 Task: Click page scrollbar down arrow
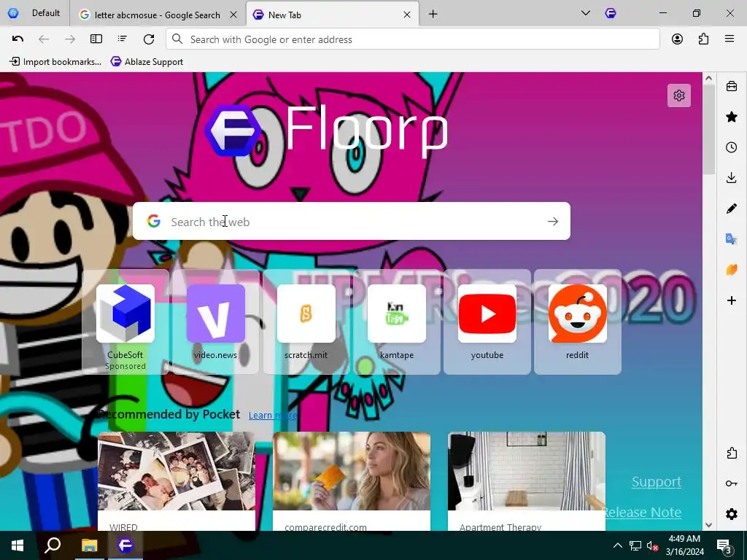point(708,525)
